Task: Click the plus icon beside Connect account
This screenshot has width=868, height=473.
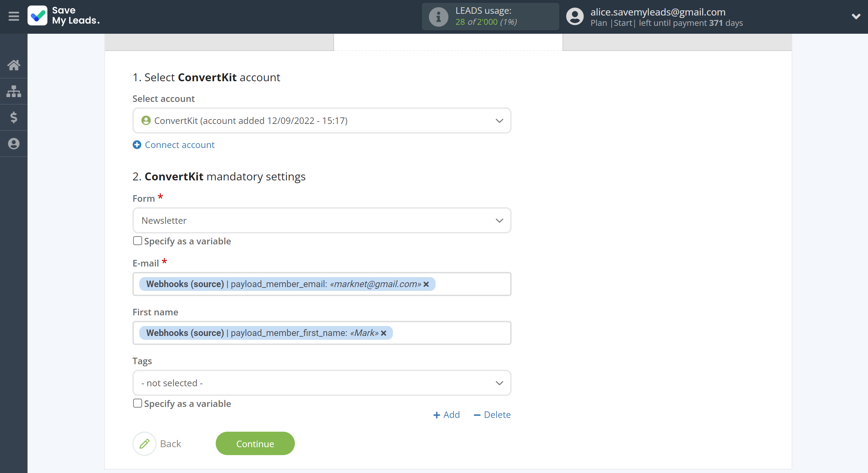Action: (x=137, y=145)
